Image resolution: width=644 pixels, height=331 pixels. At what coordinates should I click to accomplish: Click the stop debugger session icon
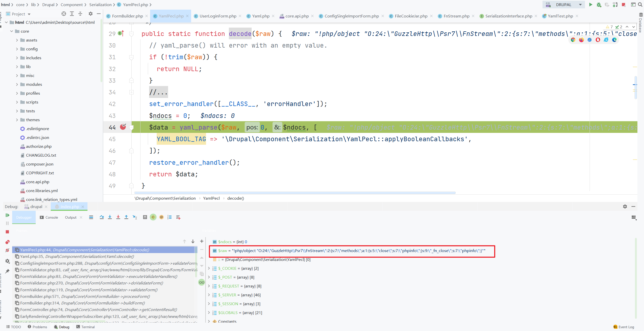coord(7,231)
